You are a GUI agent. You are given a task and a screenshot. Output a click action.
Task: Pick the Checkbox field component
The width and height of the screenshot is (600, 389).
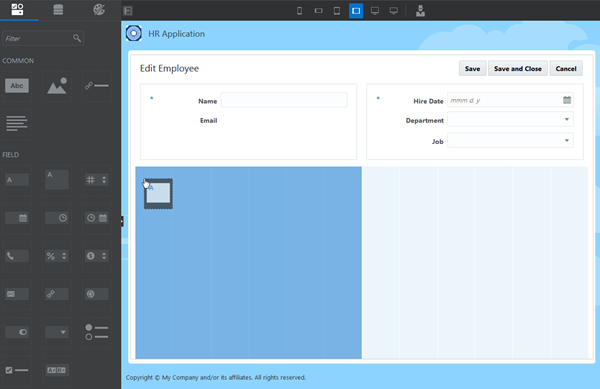pos(17,370)
